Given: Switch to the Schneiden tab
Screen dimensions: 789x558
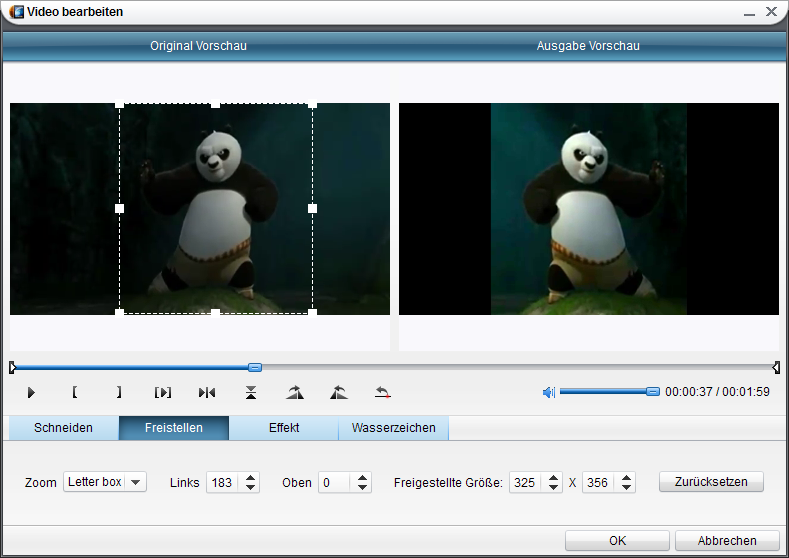Looking at the screenshot, I should coord(63,428).
